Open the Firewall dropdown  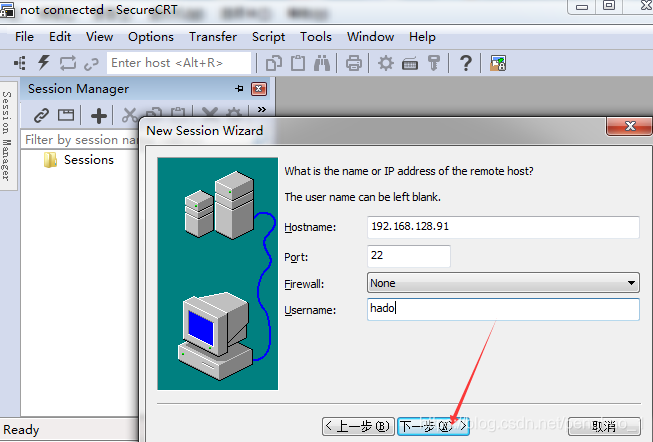503,283
